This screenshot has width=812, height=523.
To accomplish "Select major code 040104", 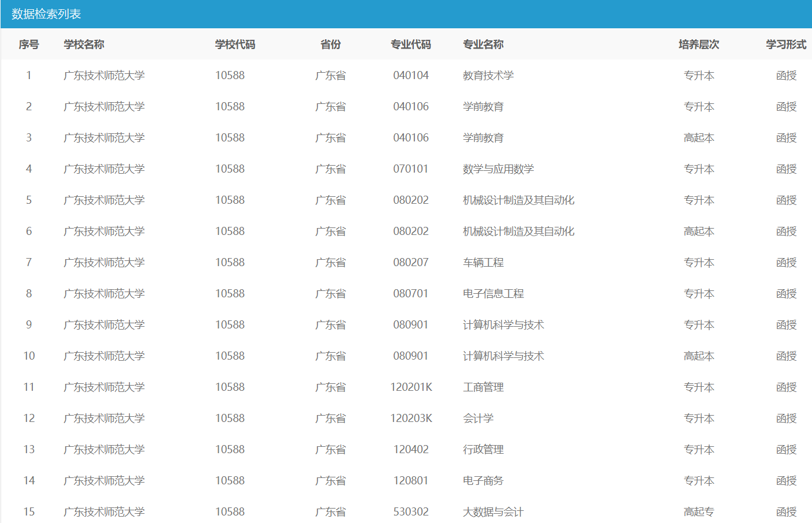I will [x=411, y=76].
